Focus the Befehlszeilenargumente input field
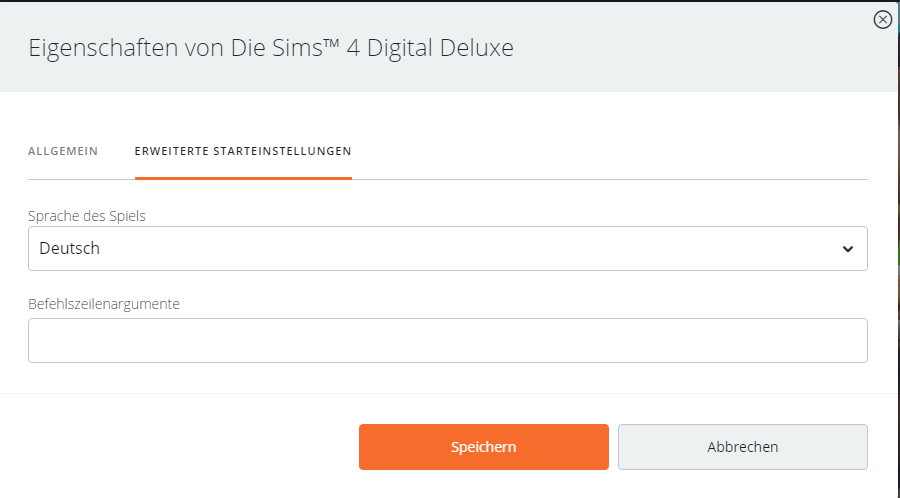900x498 pixels. pyautogui.click(x=448, y=340)
